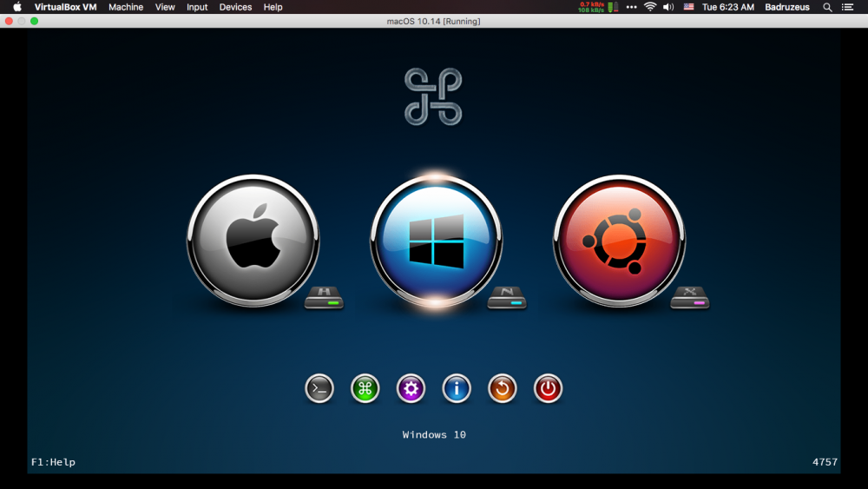Open Spotlight search magnifier
The width and height of the screenshot is (868, 489).
(x=827, y=7)
